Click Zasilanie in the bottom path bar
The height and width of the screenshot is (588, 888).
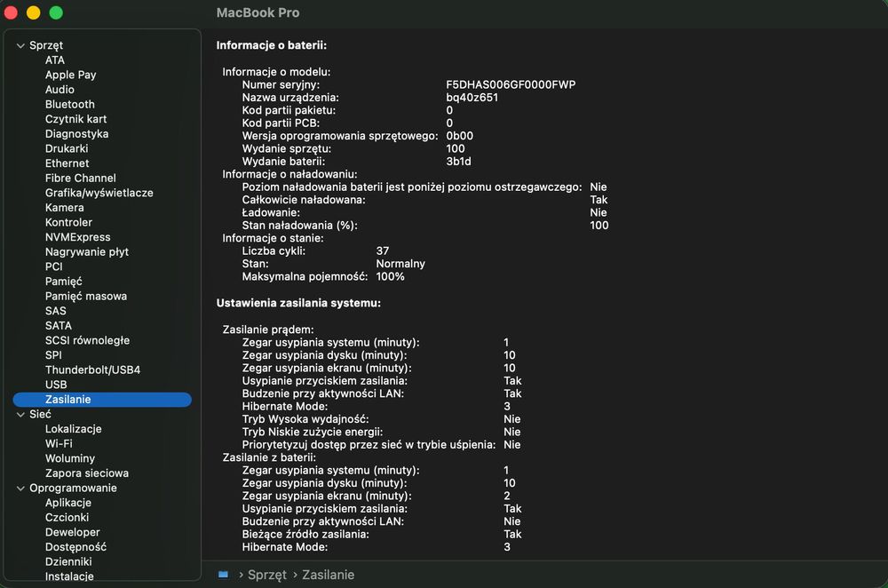click(328, 575)
